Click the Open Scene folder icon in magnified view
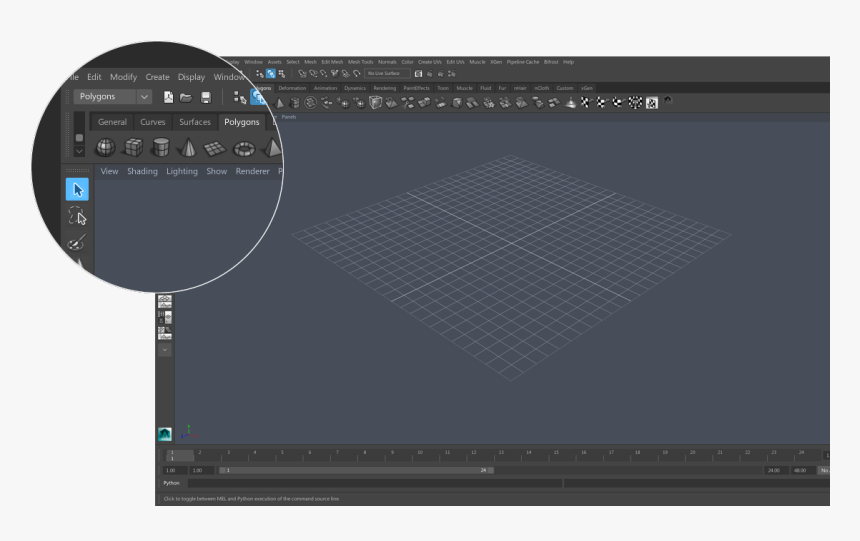The image size is (860, 541). click(186, 98)
